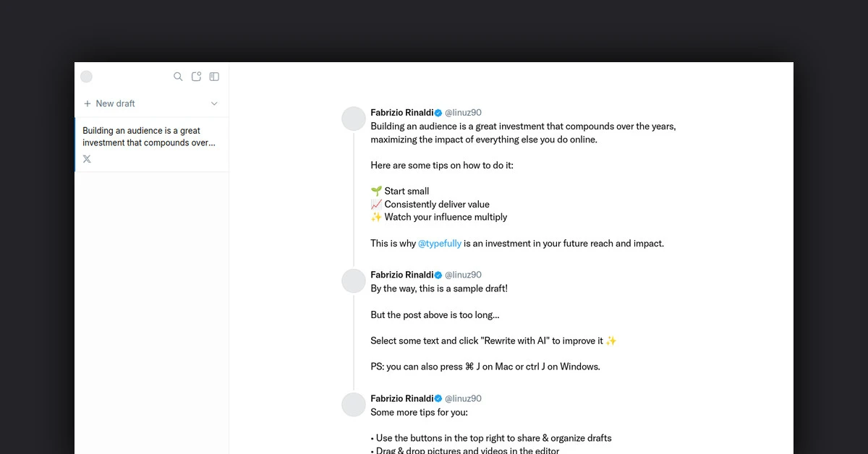Click the notifications icon beside search
868x454 pixels.
click(x=196, y=77)
